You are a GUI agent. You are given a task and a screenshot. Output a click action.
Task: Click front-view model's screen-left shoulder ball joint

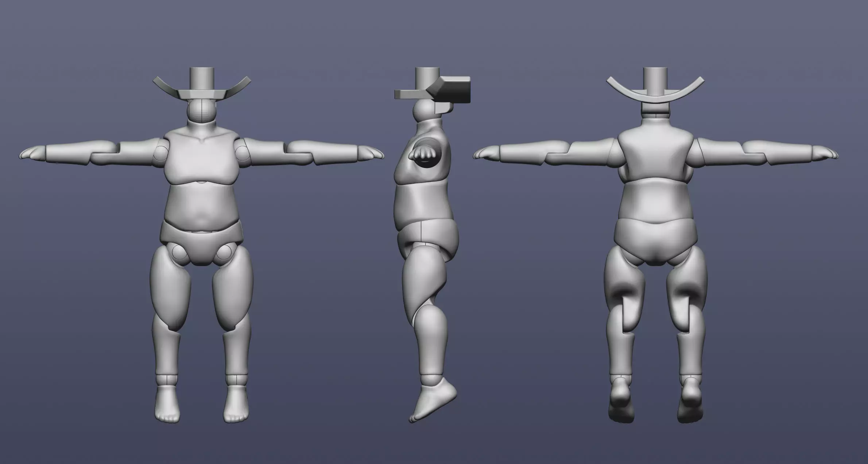point(161,154)
